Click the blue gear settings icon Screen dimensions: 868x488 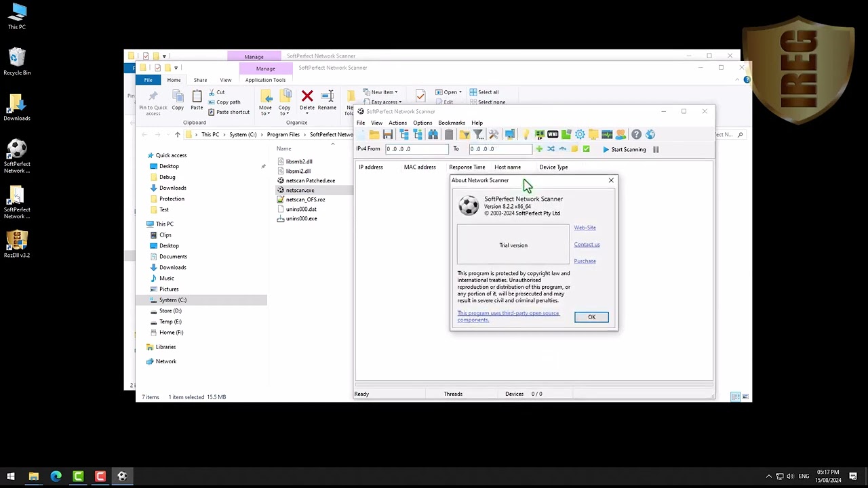pos(580,134)
